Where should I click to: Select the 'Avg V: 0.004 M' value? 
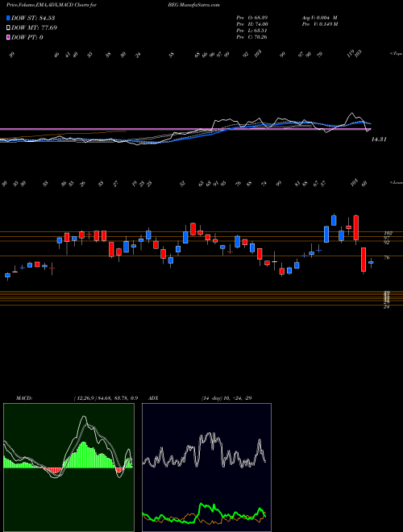coord(319,18)
